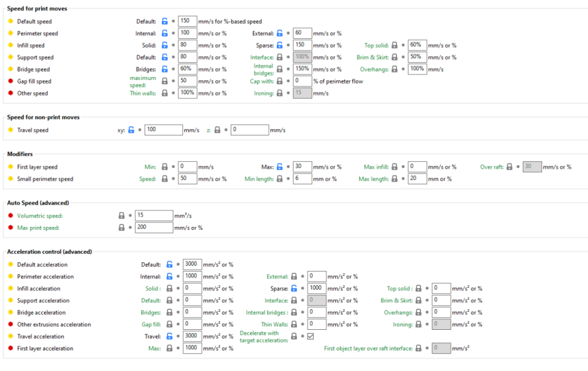Click the Thin walls speed label

[143, 93]
